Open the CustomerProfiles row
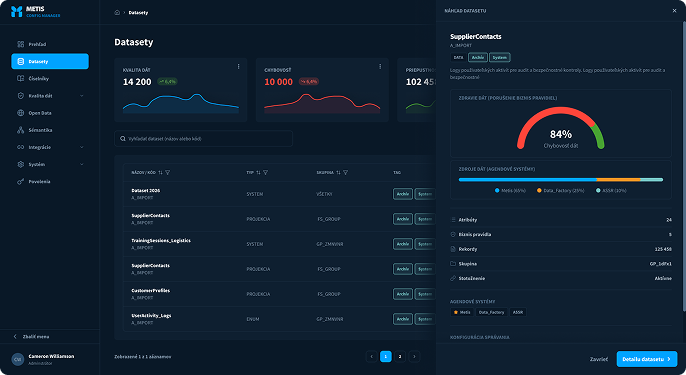Image resolution: width=686 pixels, height=375 pixels. pyautogui.click(x=279, y=294)
